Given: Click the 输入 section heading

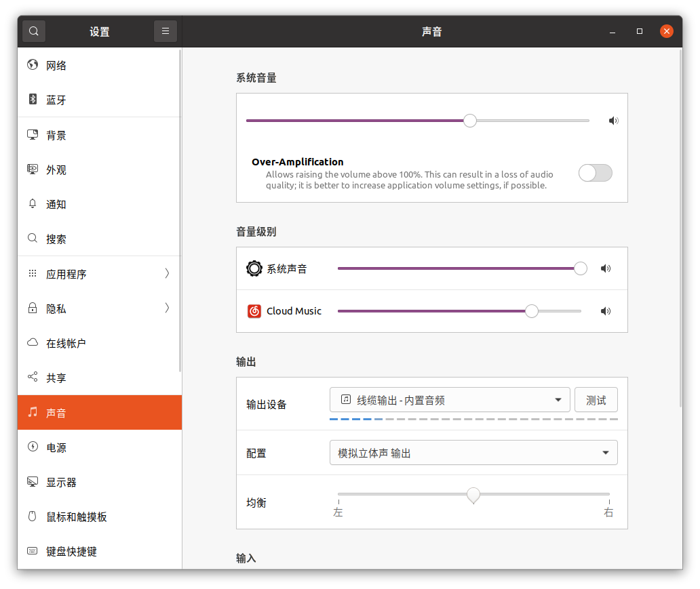Looking at the screenshot, I should (x=246, y=558).
